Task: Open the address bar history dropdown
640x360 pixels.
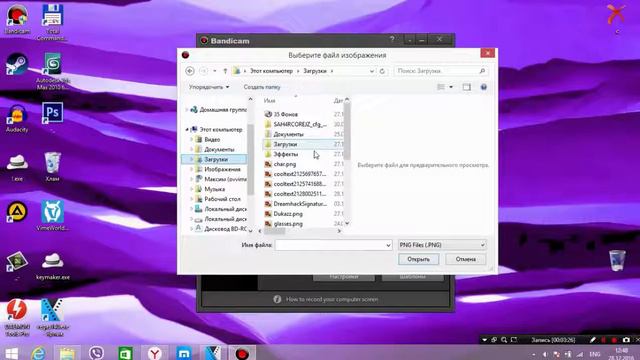Action: (372, 71)
